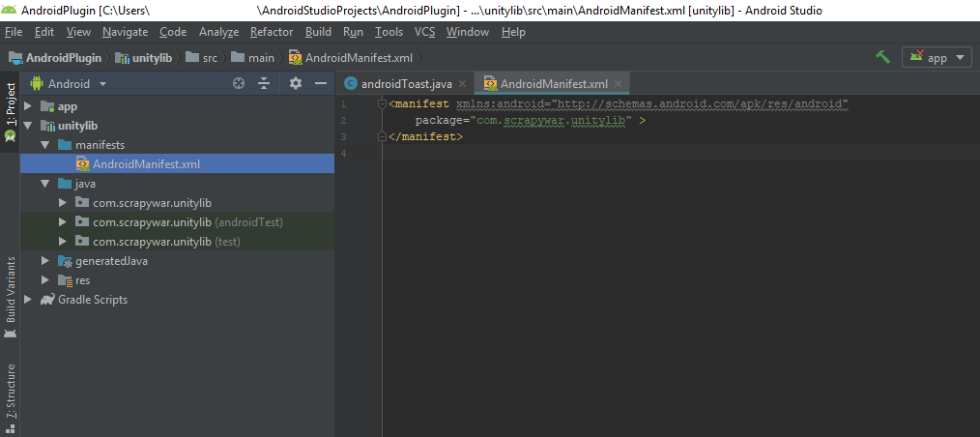Collapse the java folder arrow
This screenshot has height=437, width=980.
click(x=45, y=184)
